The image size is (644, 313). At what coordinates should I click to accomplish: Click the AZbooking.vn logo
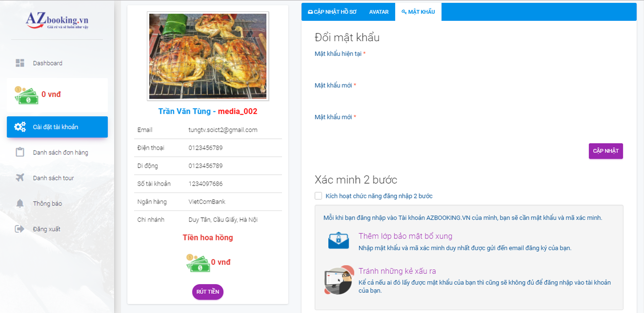point(57,20)
